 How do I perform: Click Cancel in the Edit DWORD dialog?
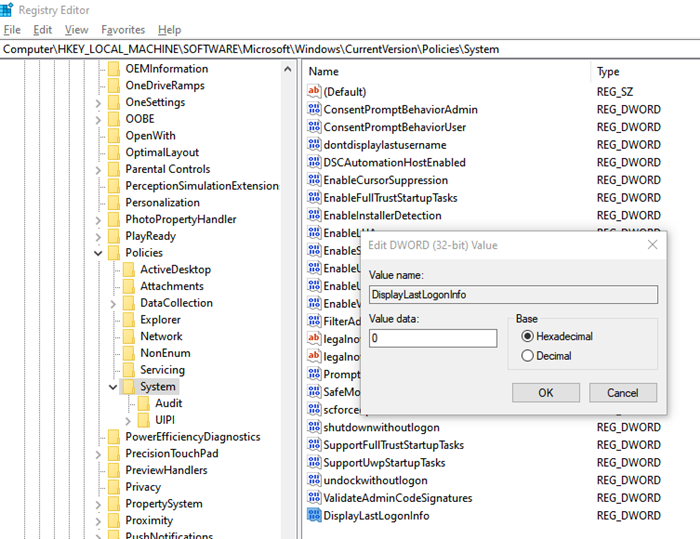[623, 393]
